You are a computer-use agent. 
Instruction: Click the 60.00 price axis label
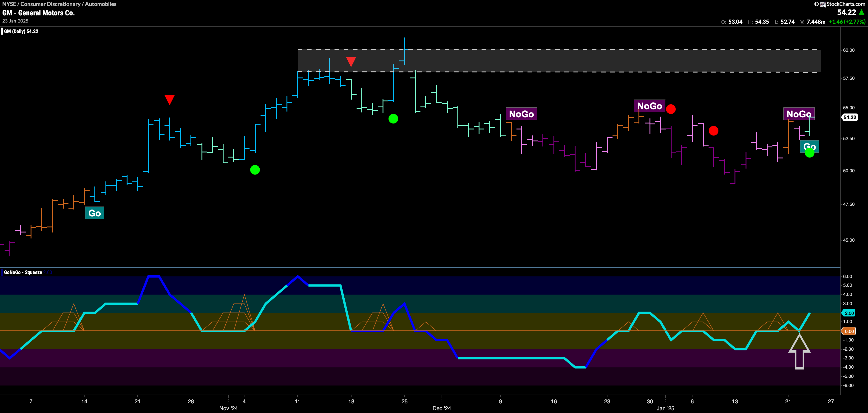coord(849,50)
